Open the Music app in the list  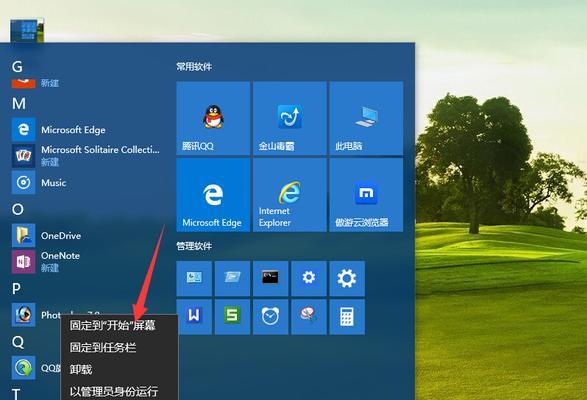click(x=86, y=182)
